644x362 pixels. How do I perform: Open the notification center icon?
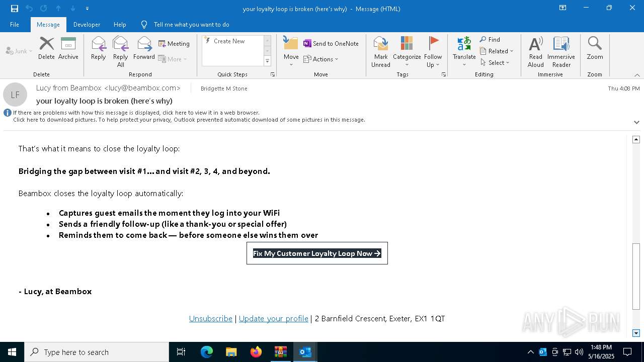click(x=627, y=352)
